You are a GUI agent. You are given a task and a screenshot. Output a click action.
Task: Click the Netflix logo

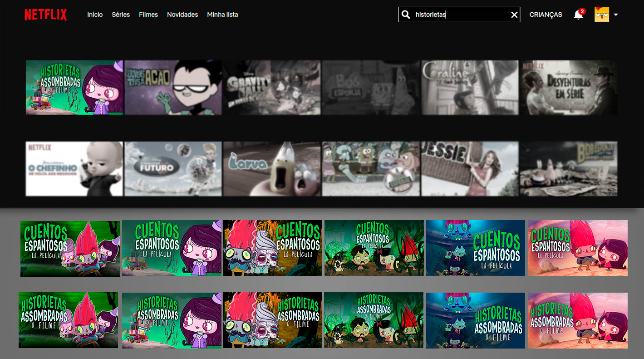[x=46, y=15]
